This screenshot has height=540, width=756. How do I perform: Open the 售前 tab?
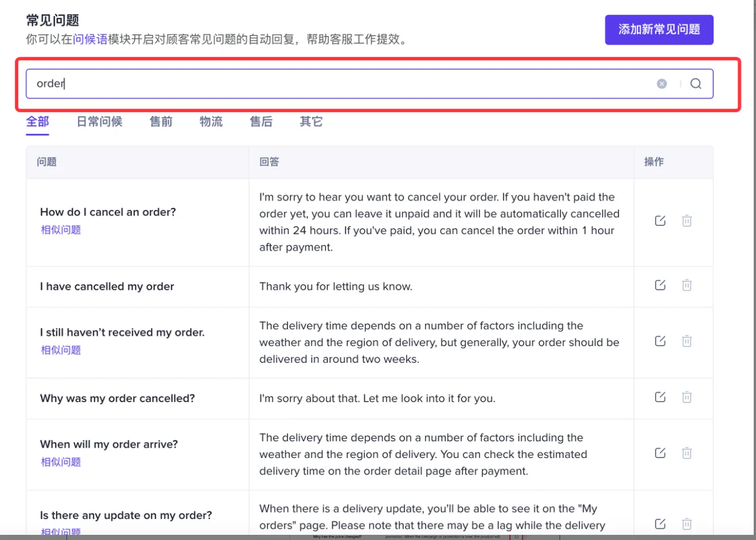(x=161, y=122)
